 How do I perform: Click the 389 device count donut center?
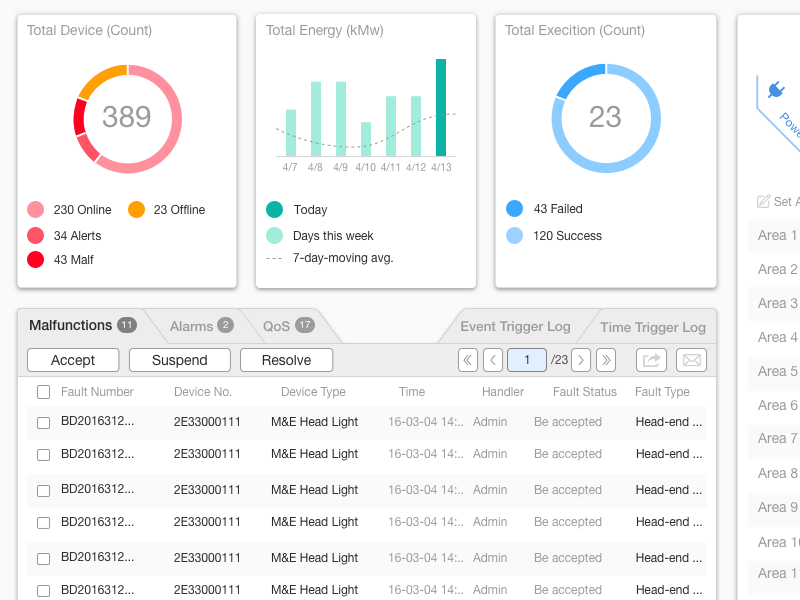(x=127, y=117)
